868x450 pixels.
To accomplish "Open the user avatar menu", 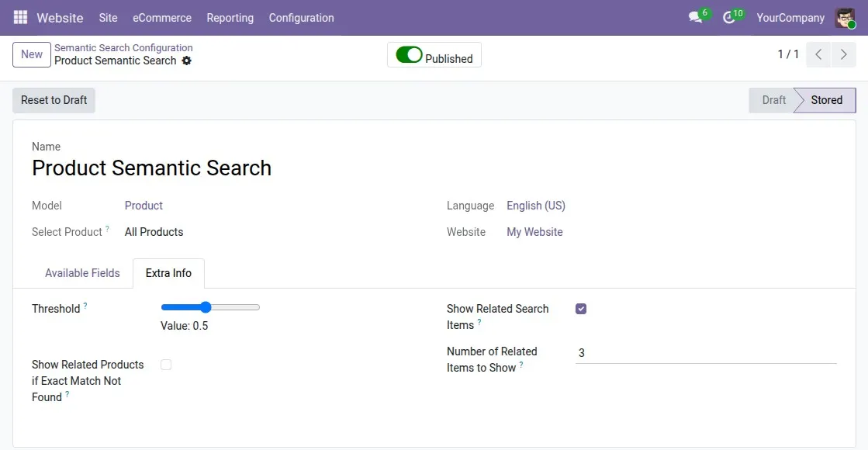I will click(846, 18).
